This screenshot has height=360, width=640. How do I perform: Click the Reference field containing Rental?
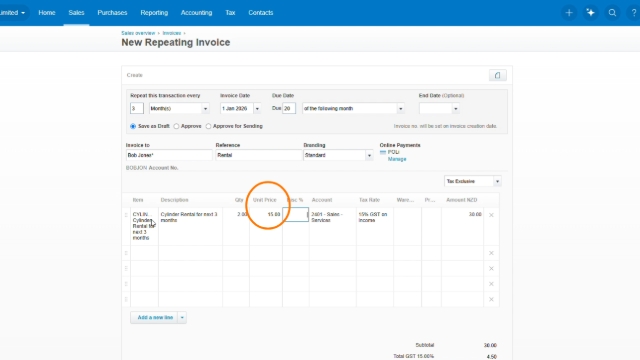click(258, 155)
